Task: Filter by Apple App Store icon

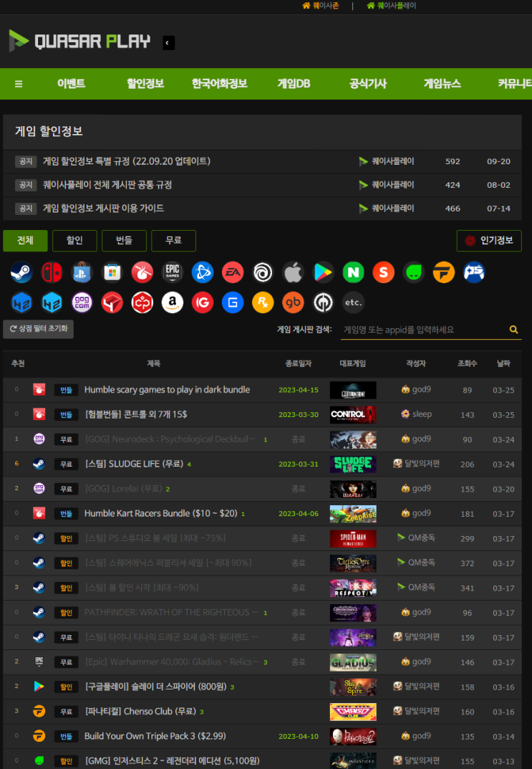Action: [293, 272]
